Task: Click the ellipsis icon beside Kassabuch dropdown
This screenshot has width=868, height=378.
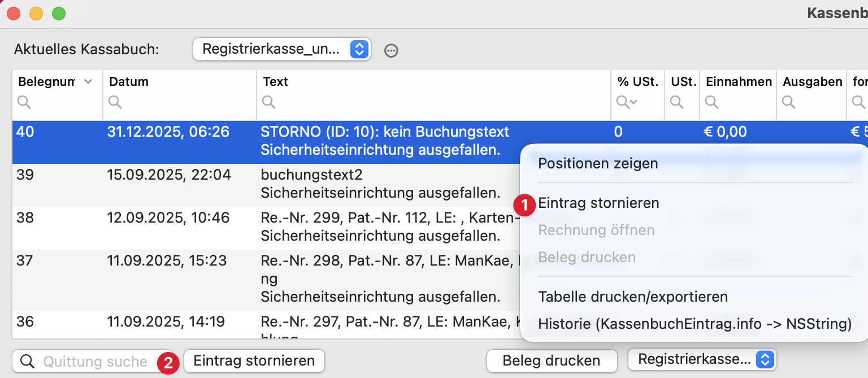Action: coord(391,51)
